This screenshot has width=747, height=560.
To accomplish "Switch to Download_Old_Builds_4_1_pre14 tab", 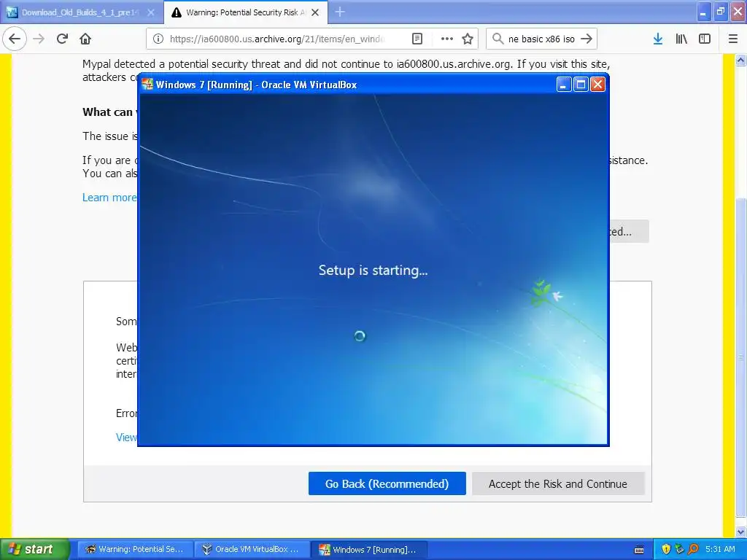I will pyautogui.click(x=81, y=13).
